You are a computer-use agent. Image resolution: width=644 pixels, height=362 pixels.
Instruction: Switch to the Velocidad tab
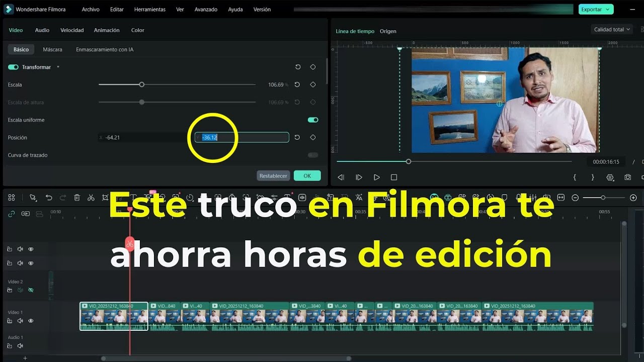(72, 30)
